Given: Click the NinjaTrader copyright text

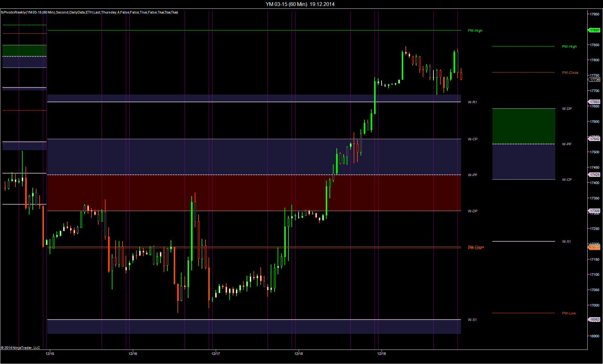Looking at the screenshot, I should (20, 348).
